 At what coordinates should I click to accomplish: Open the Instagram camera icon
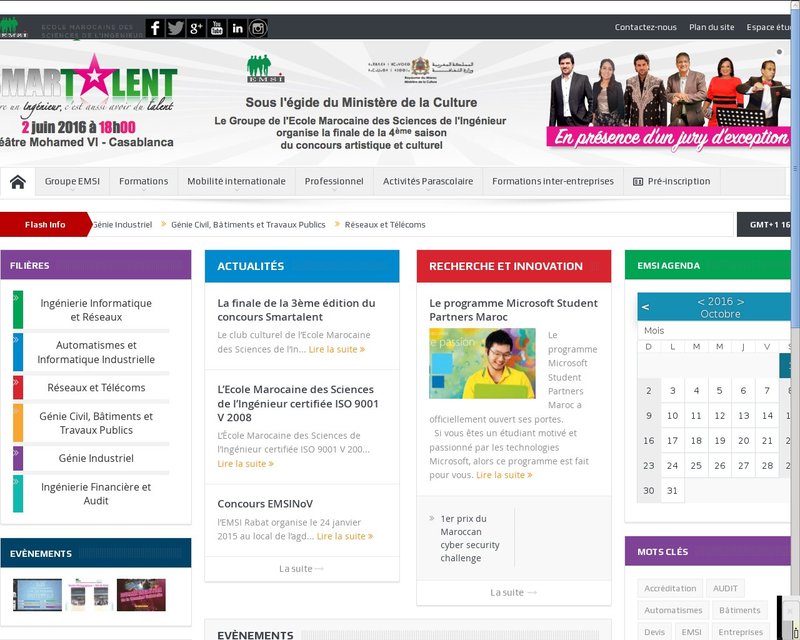[258, 28]
